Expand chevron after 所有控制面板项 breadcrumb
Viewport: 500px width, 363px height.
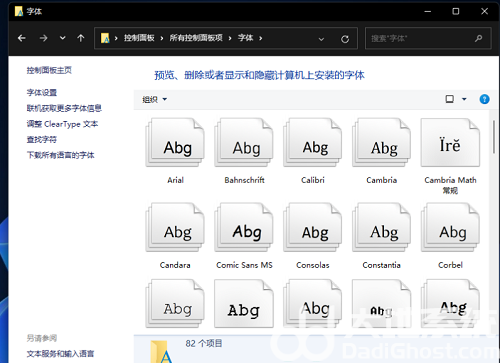coord(230,38)
